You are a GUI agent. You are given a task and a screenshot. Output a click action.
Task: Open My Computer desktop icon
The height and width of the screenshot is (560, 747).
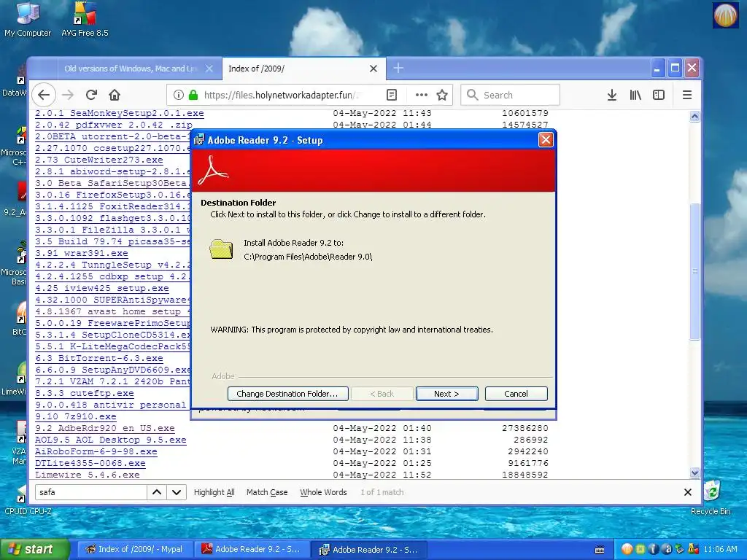pos(28,20)
